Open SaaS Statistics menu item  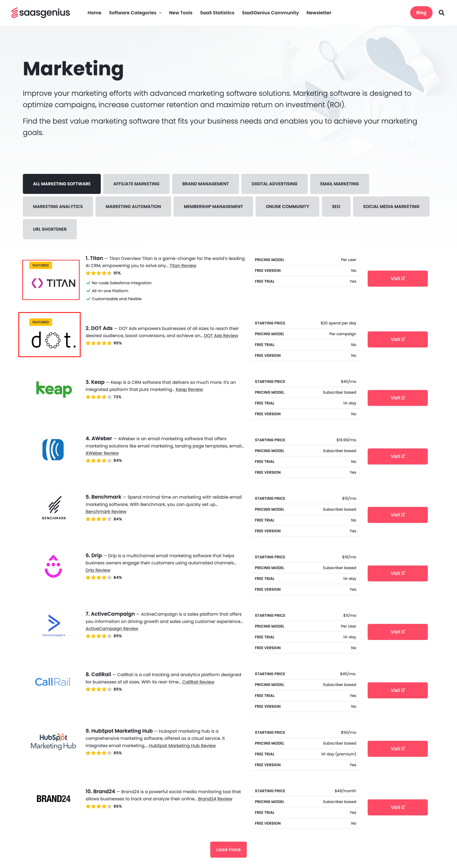(217, 13)
